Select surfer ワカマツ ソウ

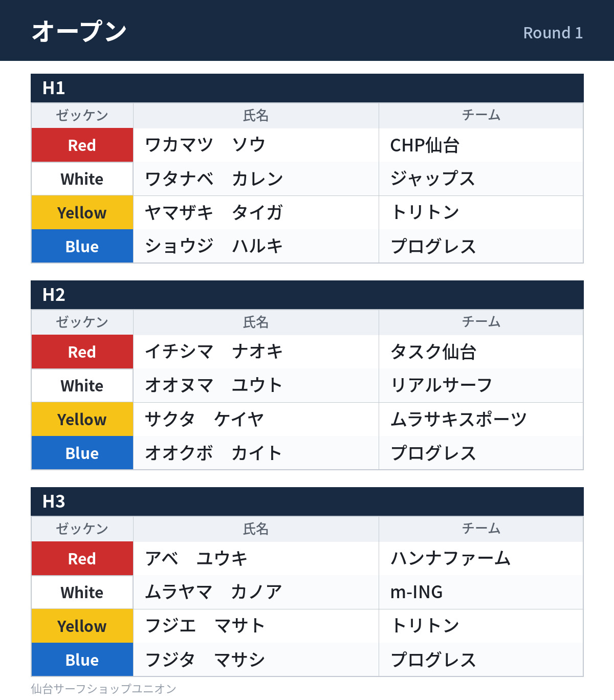click(205, 145)
